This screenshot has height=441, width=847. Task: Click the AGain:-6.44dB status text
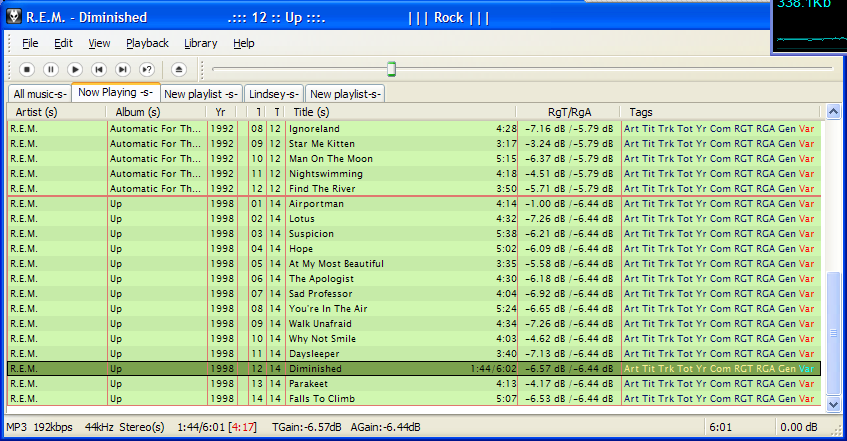[x=385, y=427]
